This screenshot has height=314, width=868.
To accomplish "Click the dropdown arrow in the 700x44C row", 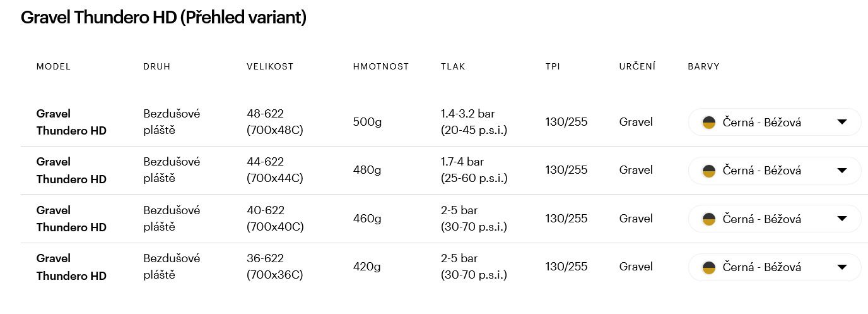I will point(842,170).
